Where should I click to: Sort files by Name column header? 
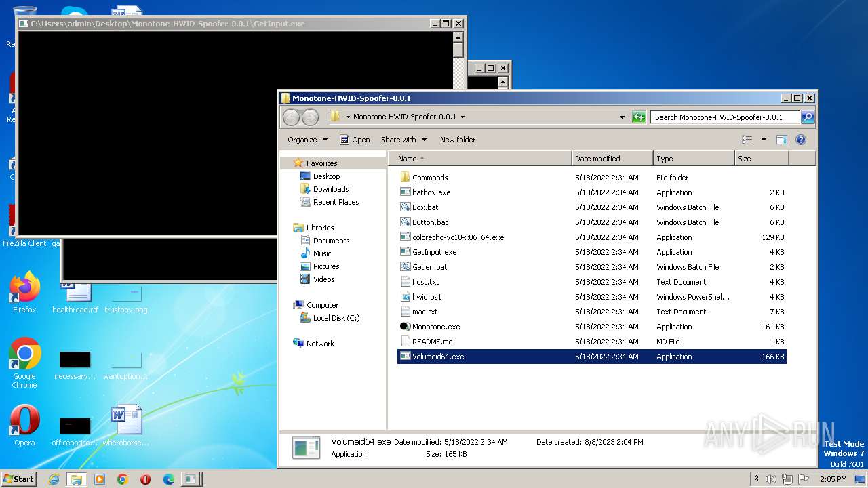pos(481,159)
